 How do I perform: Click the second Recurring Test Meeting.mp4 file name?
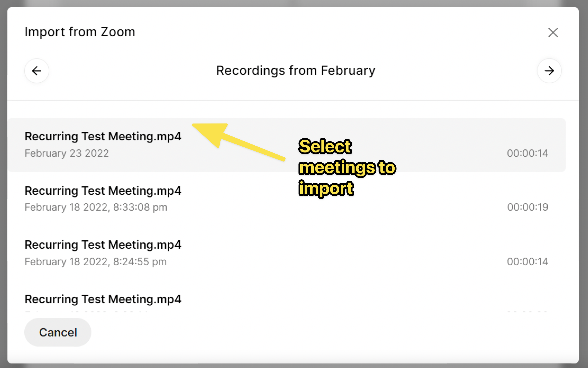103,191
